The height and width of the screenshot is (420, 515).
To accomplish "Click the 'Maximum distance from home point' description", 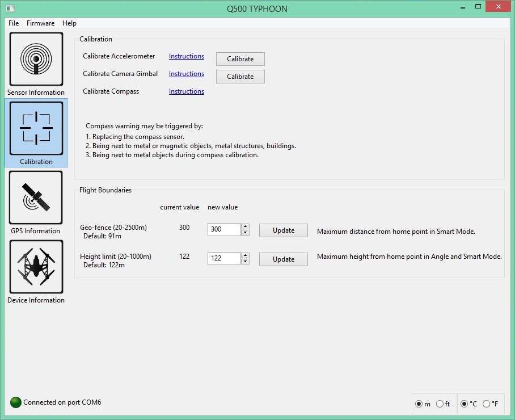I will click(396, 232).
